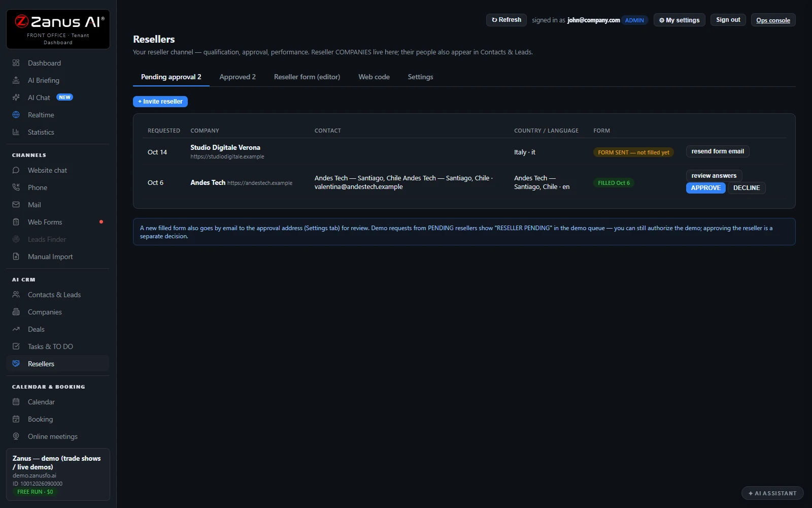Screen dimensions: 812x508
Task: Click the Refresh button
Action: 506,20
